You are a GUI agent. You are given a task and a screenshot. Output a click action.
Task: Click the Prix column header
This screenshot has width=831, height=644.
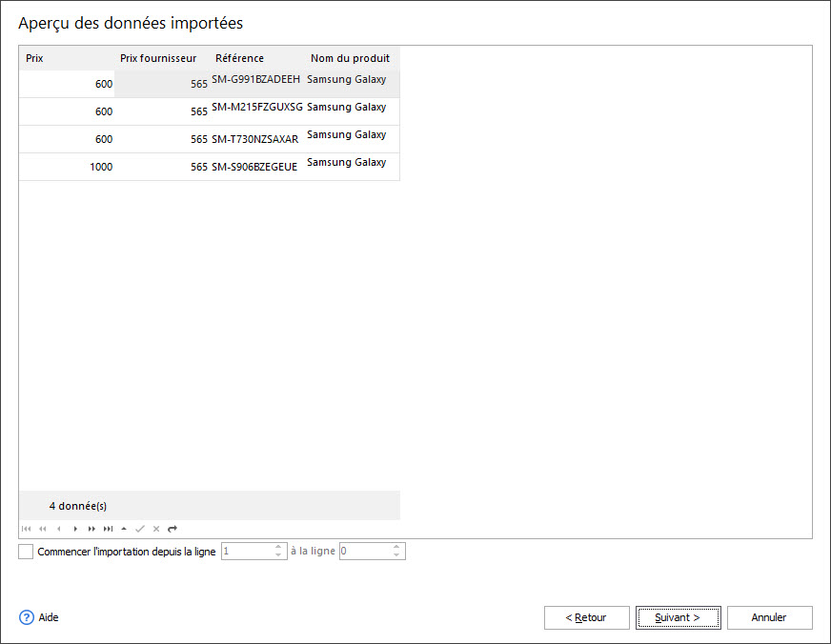coord(67,58)
